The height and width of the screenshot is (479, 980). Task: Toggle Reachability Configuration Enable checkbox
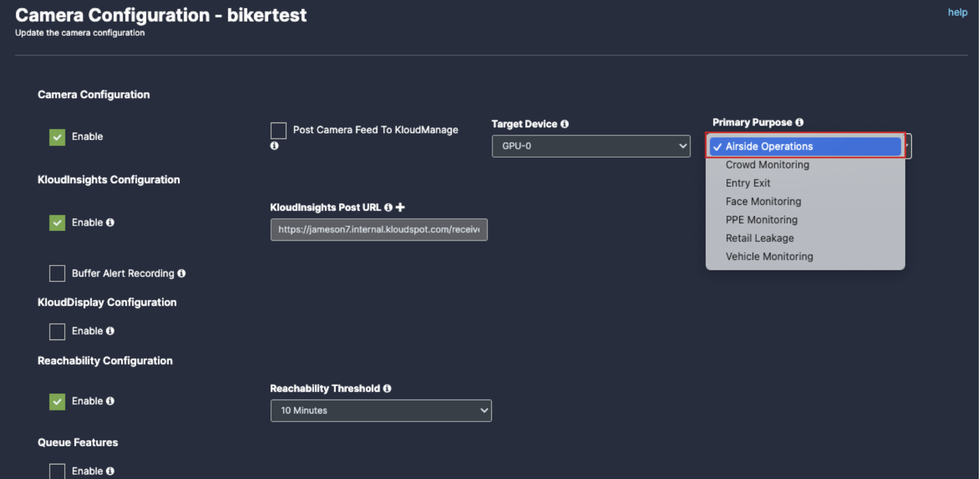[57, 401]
